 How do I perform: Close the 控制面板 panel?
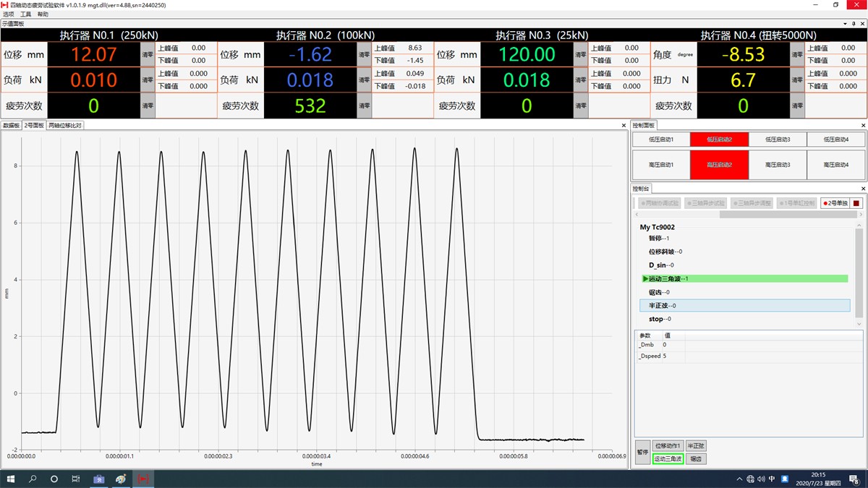point(863,125)
